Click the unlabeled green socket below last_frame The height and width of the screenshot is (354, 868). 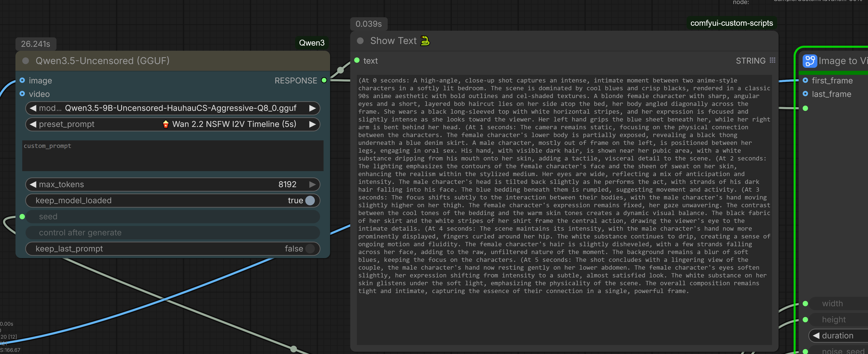pyautogui.click(x=805, y=108)
